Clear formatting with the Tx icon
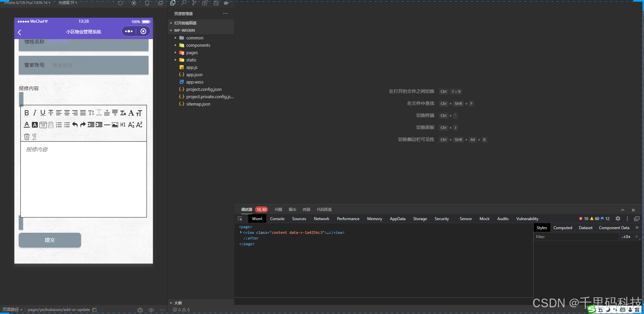644x314 pixels. pyautogui.click(x=123, y=113)
